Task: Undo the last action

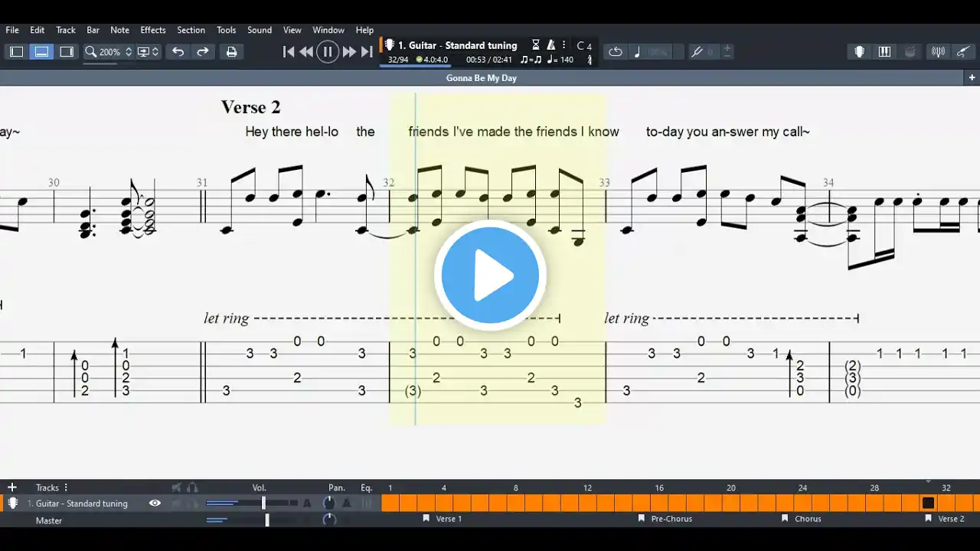Action: pos(178,52)
